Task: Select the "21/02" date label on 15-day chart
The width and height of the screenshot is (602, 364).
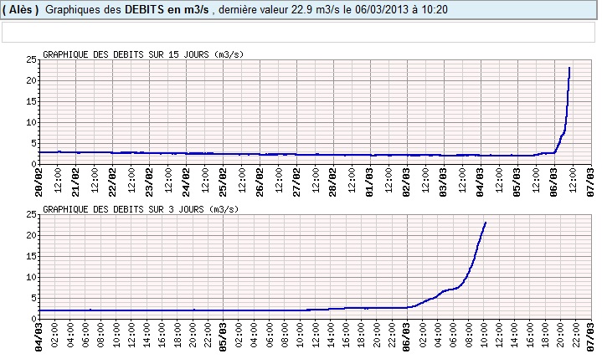Action: (75, 182)
